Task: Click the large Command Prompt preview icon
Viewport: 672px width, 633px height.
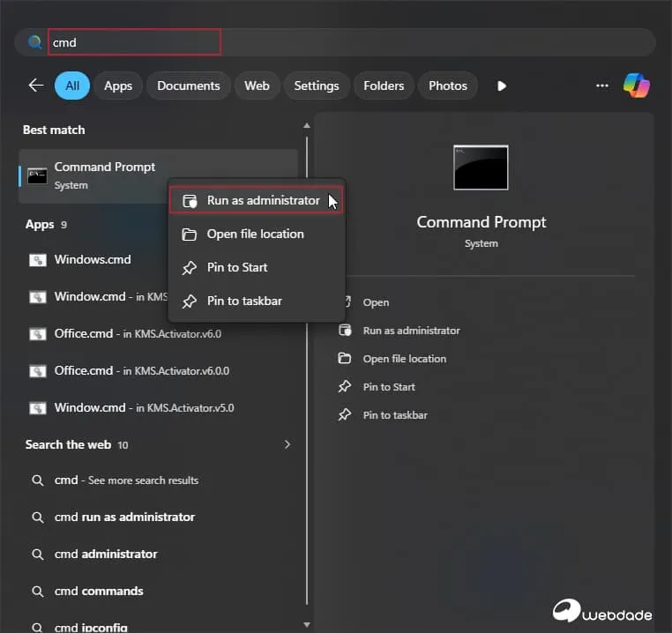Action: tap(481, 168)
